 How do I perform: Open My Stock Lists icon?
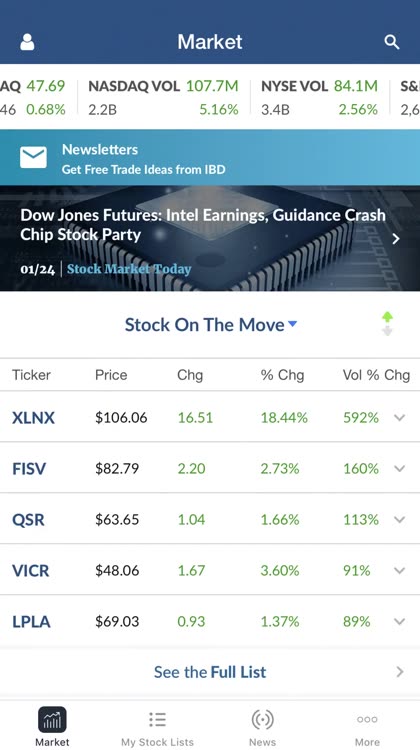157,719
